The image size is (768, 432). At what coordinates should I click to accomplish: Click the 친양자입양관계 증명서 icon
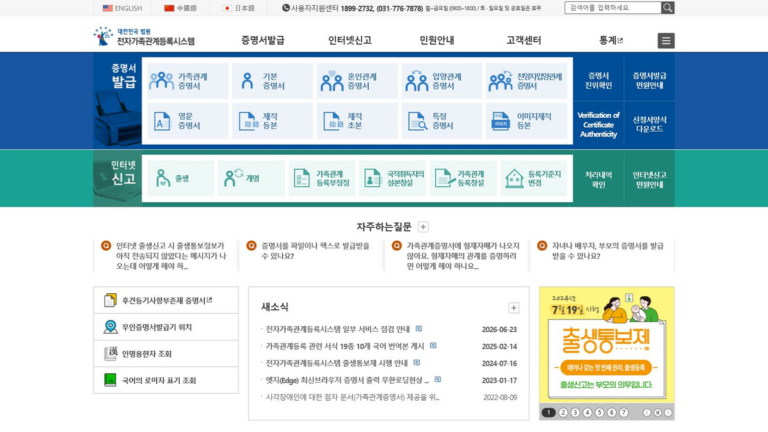tap(500, 81)
